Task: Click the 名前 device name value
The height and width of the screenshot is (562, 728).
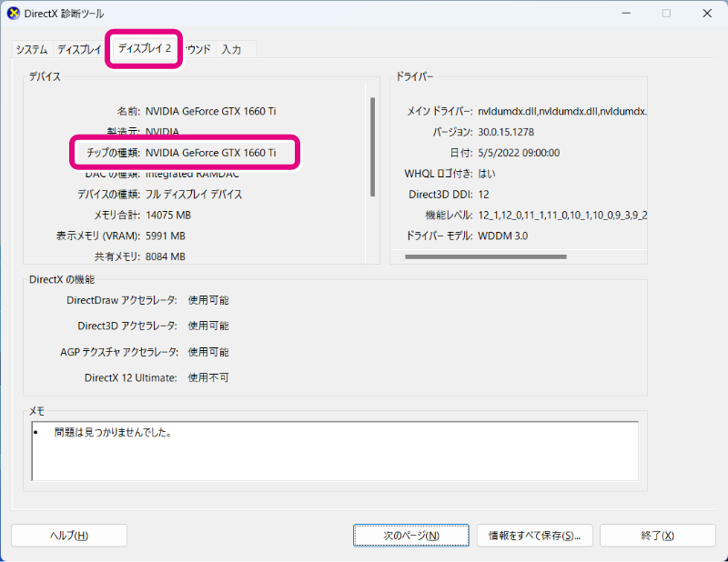Action: coord(210,111)
